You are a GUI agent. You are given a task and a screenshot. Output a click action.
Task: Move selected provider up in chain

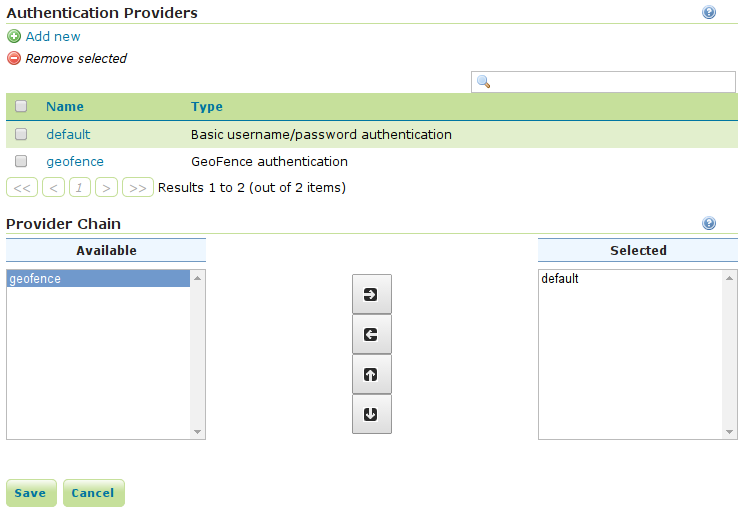pos(371,375)
